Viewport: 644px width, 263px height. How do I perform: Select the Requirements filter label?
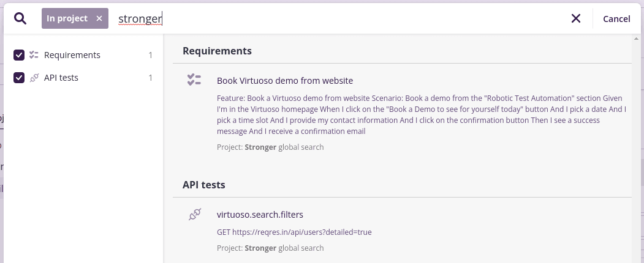[72, 55]
